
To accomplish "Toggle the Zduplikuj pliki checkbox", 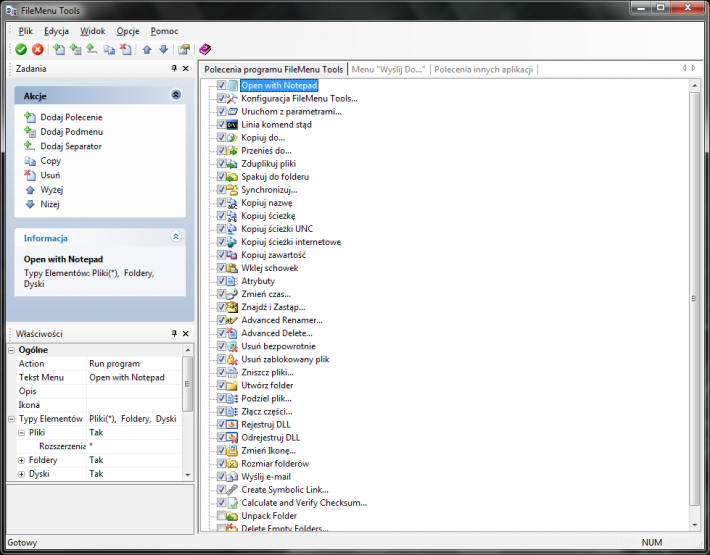I will pos(221,163).
